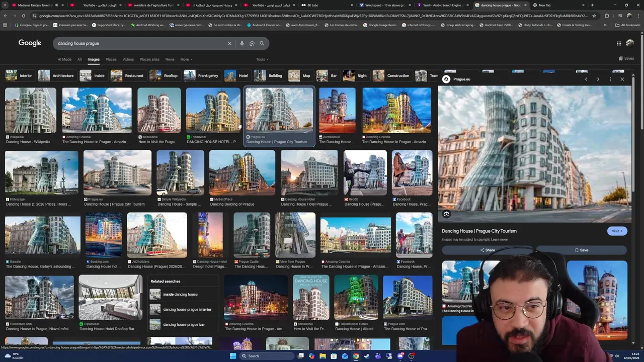Open Google Lens search by image icon
Screen dimensions: 644x362
tap(252, 43)
